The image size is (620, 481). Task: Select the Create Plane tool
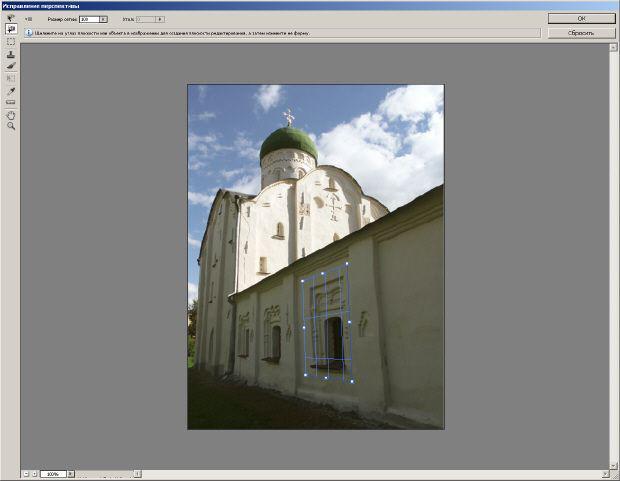(x=11, y=29)
